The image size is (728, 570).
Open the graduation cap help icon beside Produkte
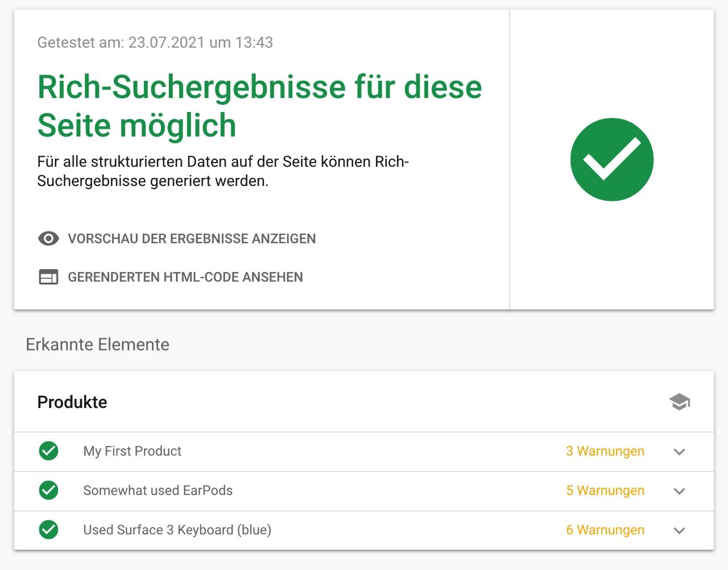point(679,402)
